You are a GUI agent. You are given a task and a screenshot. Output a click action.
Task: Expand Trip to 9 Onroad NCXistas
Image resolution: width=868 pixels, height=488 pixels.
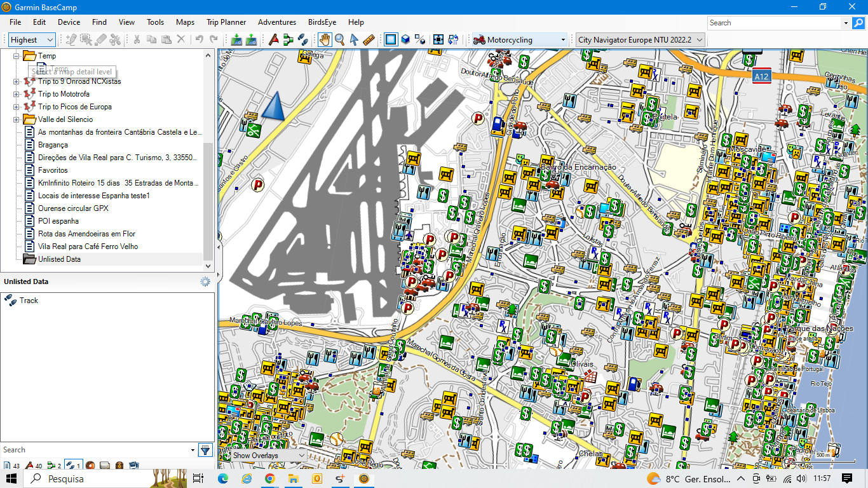click(x=17, y=81)
